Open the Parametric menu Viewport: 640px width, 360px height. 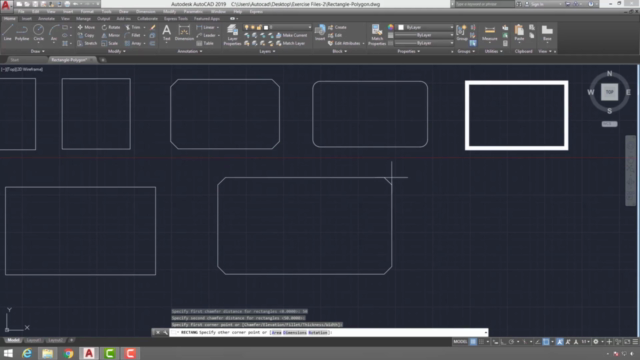point(193,11)
